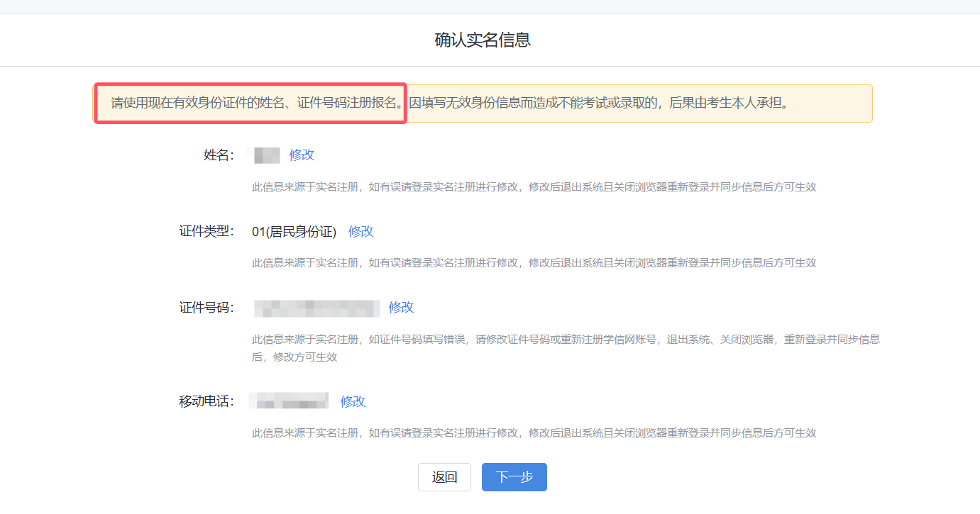
Task: Modify the 移动电话 using its 修改 link
Action: point(353,401)
